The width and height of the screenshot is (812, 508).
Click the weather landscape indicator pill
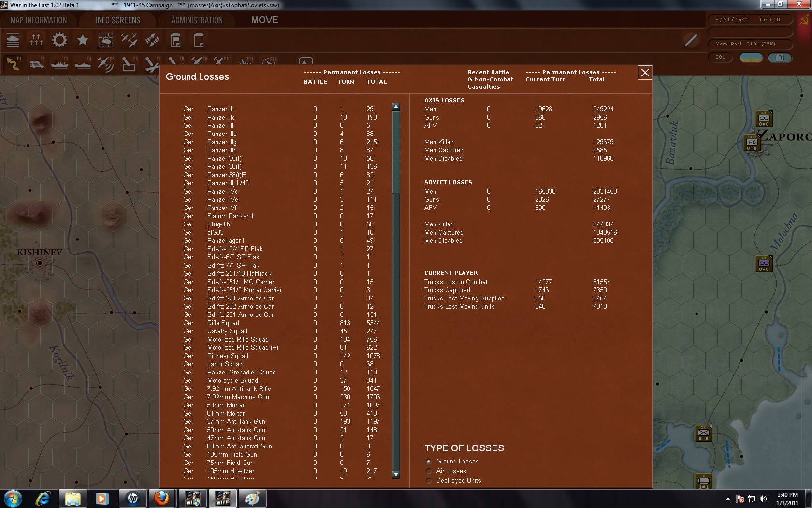coord(751,58)
